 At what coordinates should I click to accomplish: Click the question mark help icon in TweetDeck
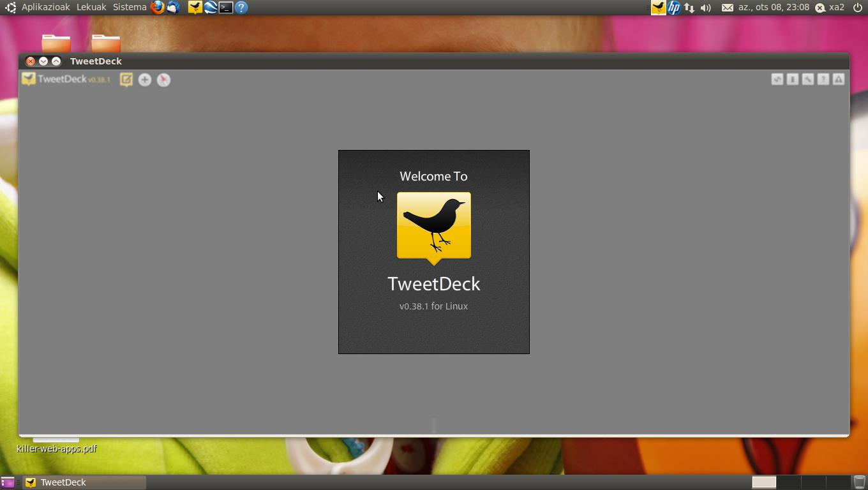[x=823, y=79]
